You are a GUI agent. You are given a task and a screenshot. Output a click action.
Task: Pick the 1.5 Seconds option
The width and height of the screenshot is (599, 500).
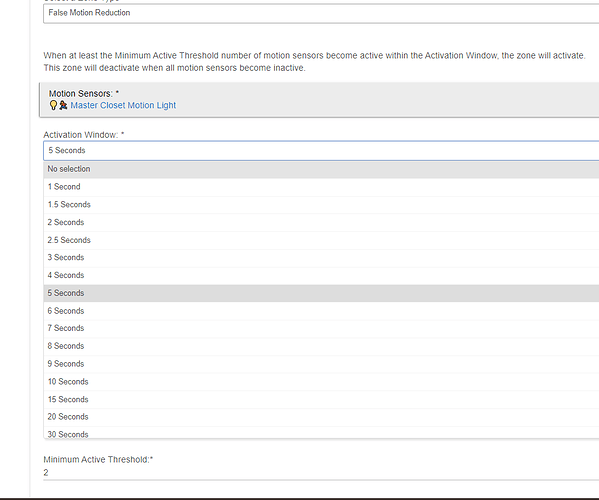tap(321, 205)
